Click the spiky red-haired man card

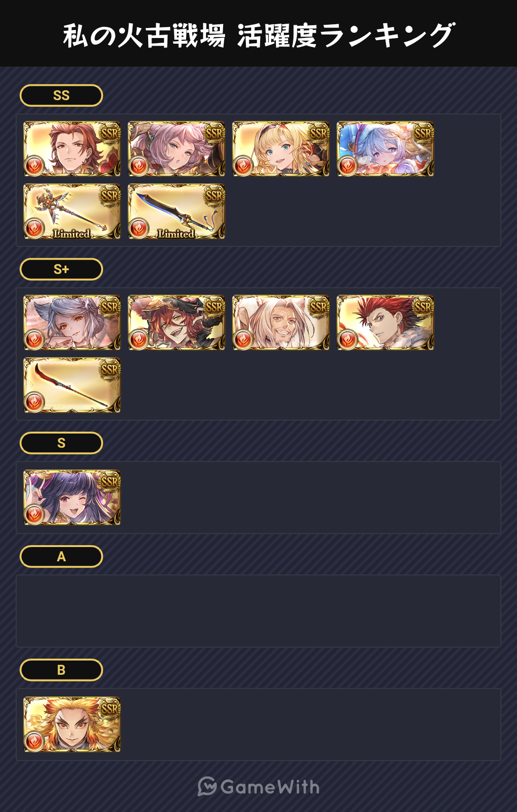pos(385,323)
